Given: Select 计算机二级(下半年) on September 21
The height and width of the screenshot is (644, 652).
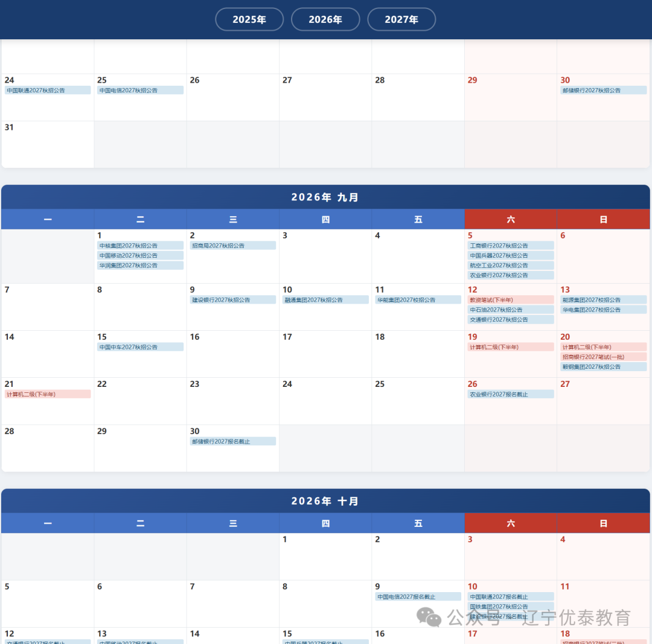Looking at the screenshot, I should (48, 394).
